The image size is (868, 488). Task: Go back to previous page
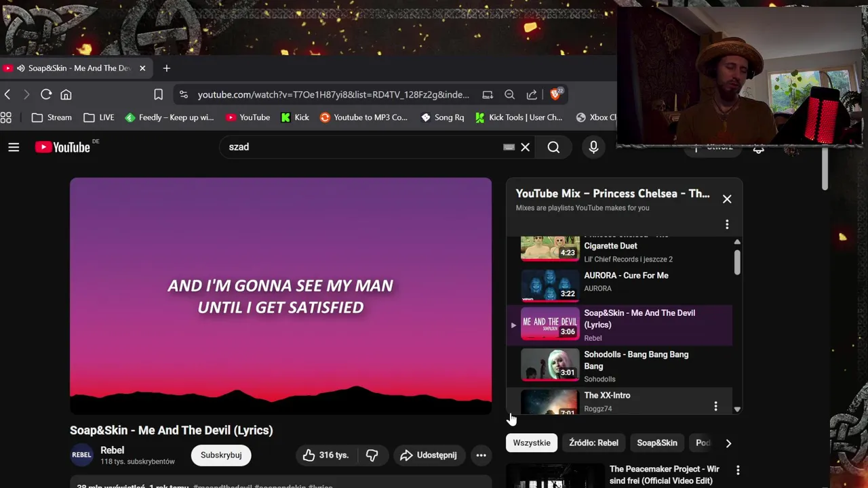pyautogui.click(x=7, y=94)
